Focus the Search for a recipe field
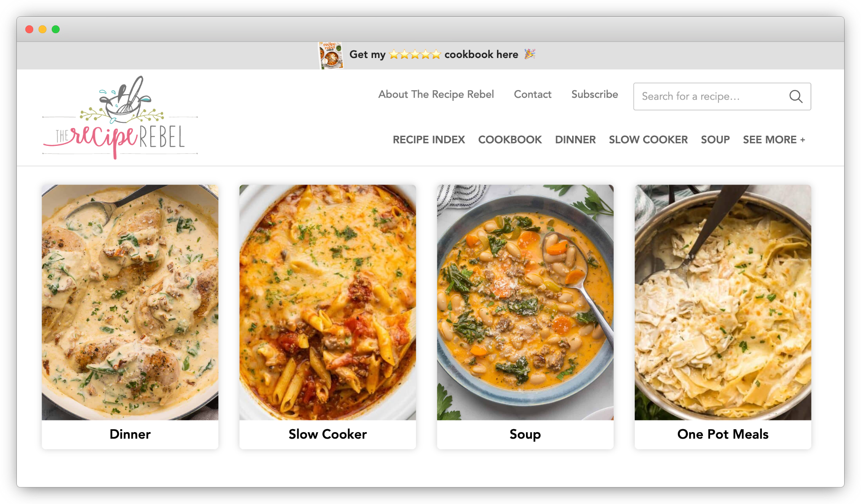Screen dimensions: 861x504 click(x=722, y=96)
